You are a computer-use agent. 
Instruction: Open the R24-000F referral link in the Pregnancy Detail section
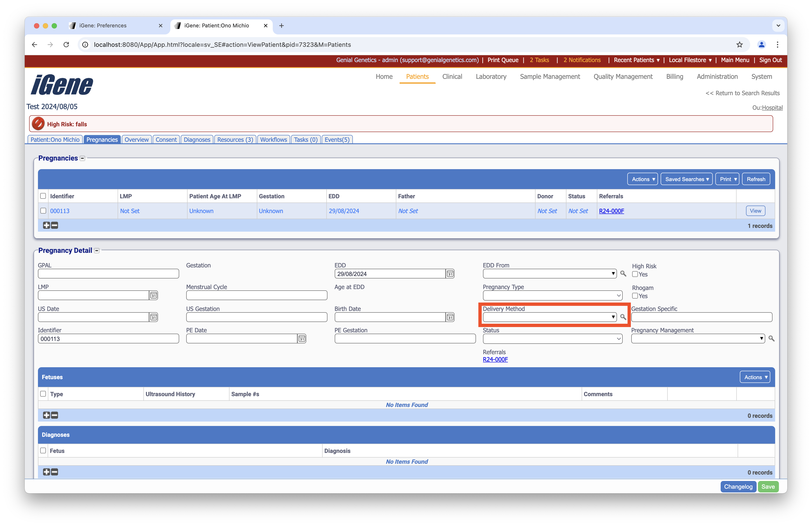tap(495, 359)
